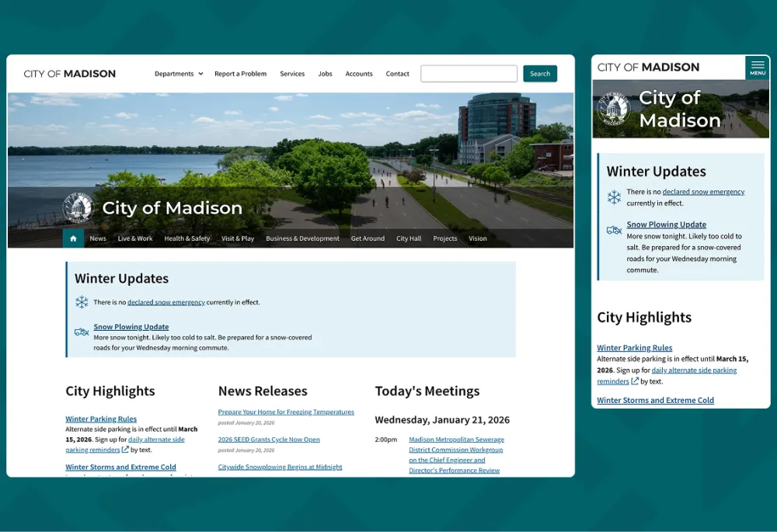Screen dimensions: 777x532
Task: Click the site search text field
Action: [x=469, y=74]
